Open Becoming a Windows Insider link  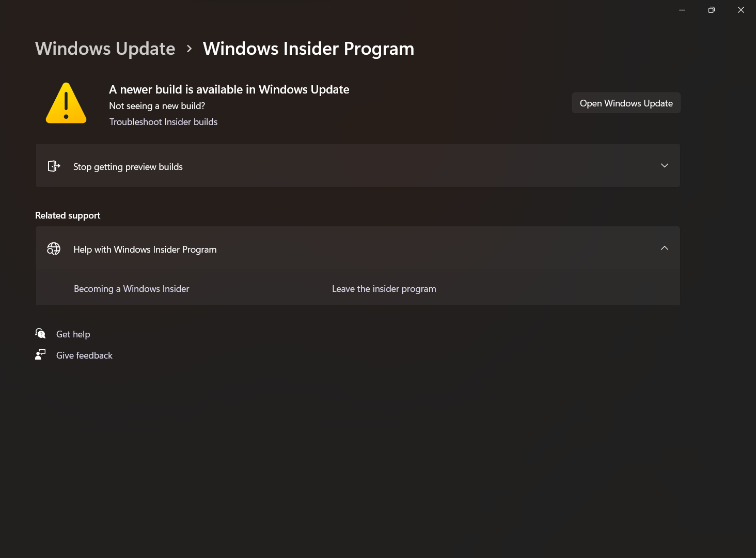pyautogui.click(x=132, y=289)
